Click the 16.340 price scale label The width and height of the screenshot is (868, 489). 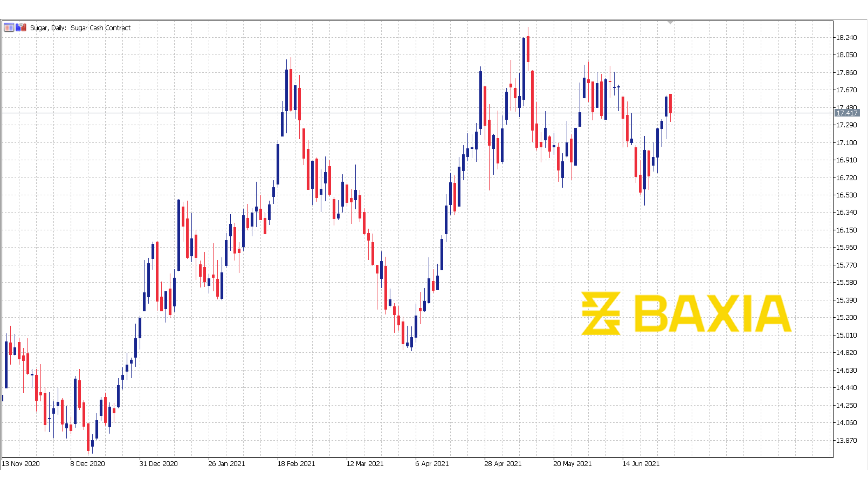[x=846, y=212]
